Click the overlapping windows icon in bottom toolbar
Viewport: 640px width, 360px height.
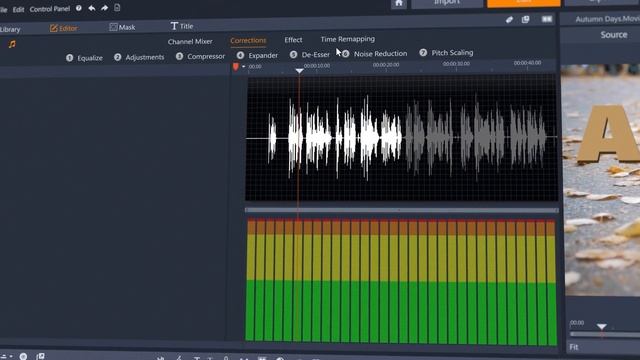(40, 357)
